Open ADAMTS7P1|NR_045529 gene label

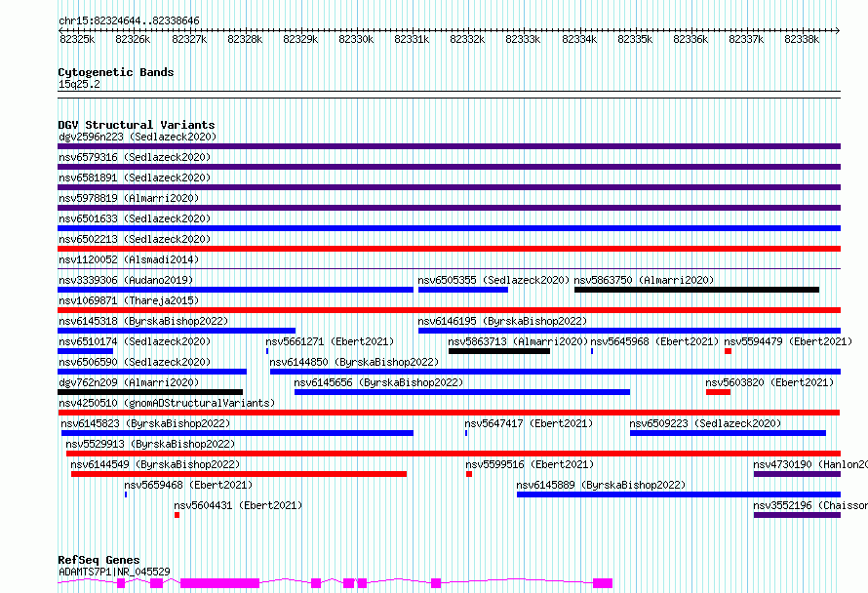tap(114, 572)
